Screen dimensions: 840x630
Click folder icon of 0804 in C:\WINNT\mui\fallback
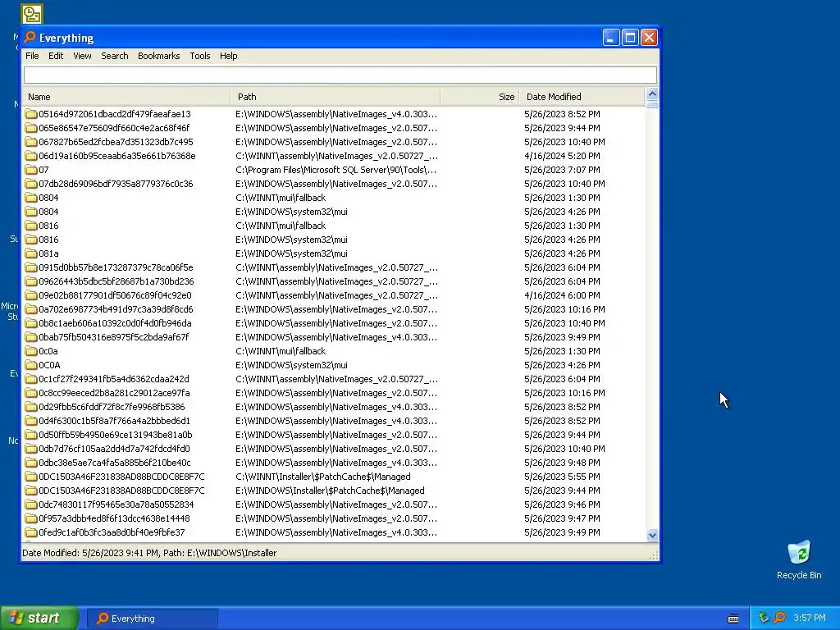tap(31, 198)
